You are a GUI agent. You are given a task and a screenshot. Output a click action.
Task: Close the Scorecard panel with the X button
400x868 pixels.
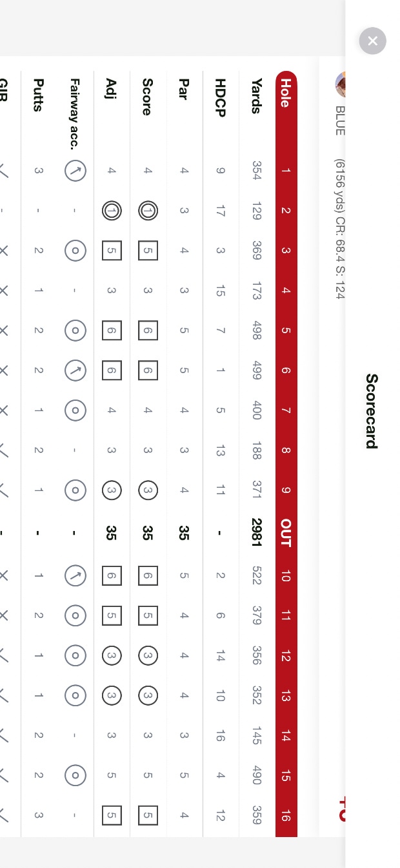pos(373,41)
